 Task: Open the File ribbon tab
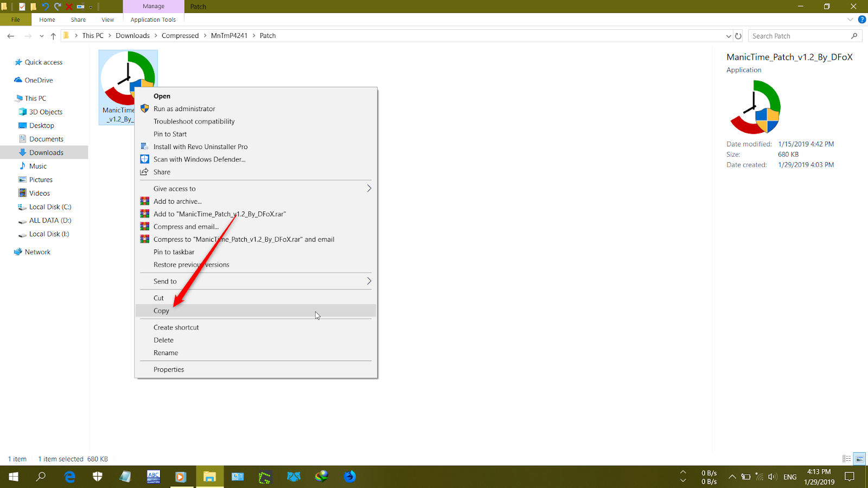16,20
